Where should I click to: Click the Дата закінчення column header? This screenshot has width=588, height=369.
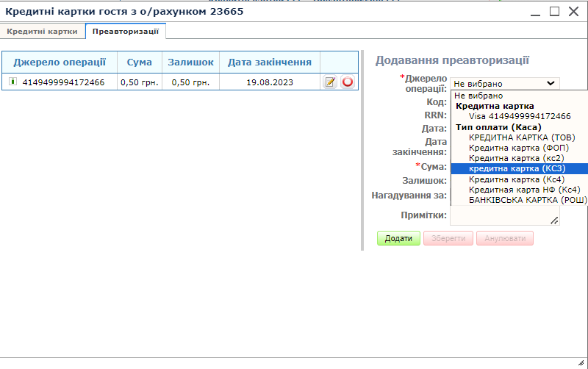(270, 62)
